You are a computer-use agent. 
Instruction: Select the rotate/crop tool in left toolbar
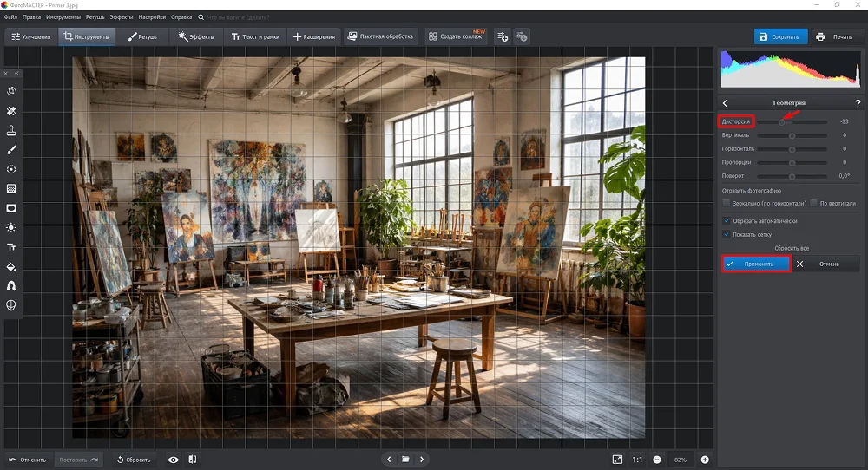(x=11, y=91)
